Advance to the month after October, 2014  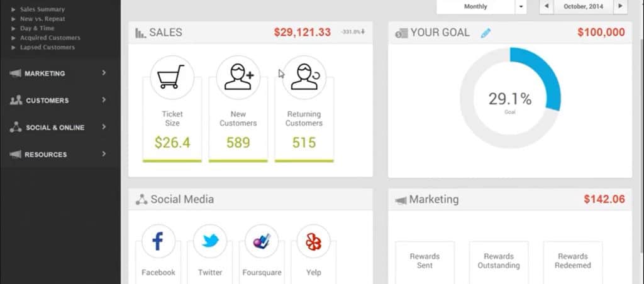click(620, 6)
